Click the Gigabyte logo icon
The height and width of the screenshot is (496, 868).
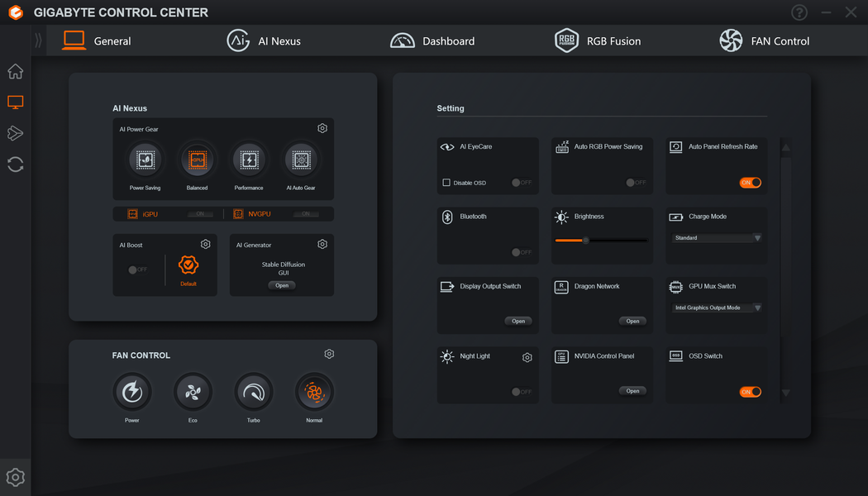pos(16,12)
